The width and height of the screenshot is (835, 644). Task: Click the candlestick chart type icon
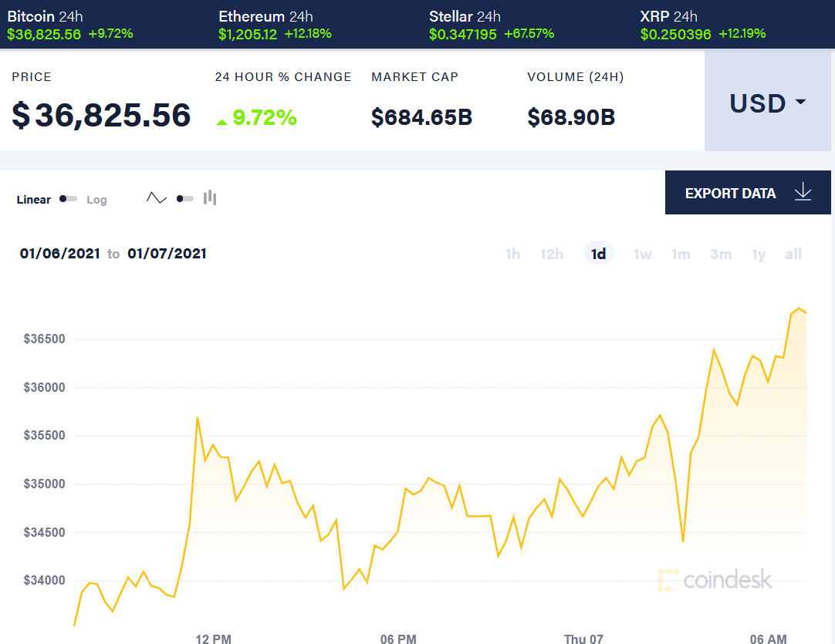point(210,197)
